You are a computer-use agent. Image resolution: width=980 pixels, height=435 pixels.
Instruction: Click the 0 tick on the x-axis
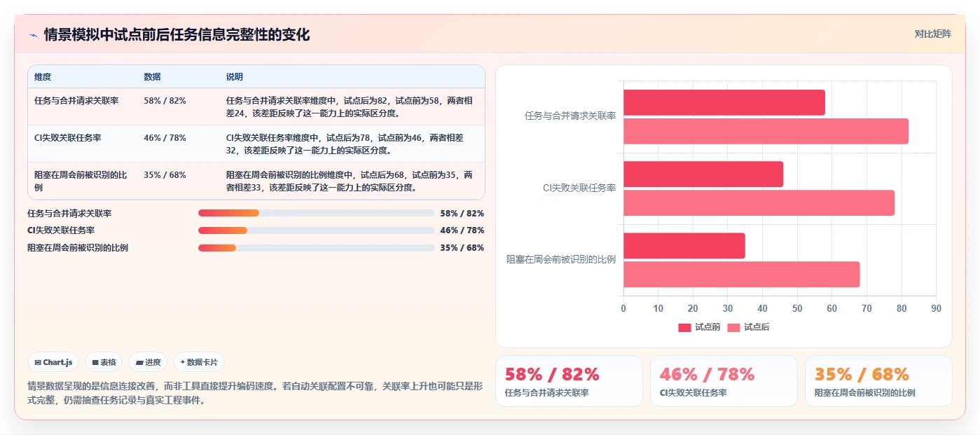[x=623, y=308]
